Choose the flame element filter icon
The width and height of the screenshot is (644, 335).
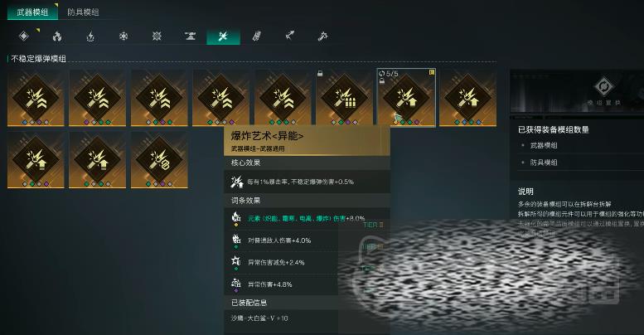pos(57,36)
